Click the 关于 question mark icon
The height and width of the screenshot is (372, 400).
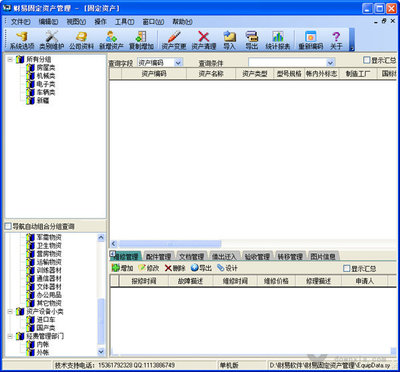[x=336, y=40]
